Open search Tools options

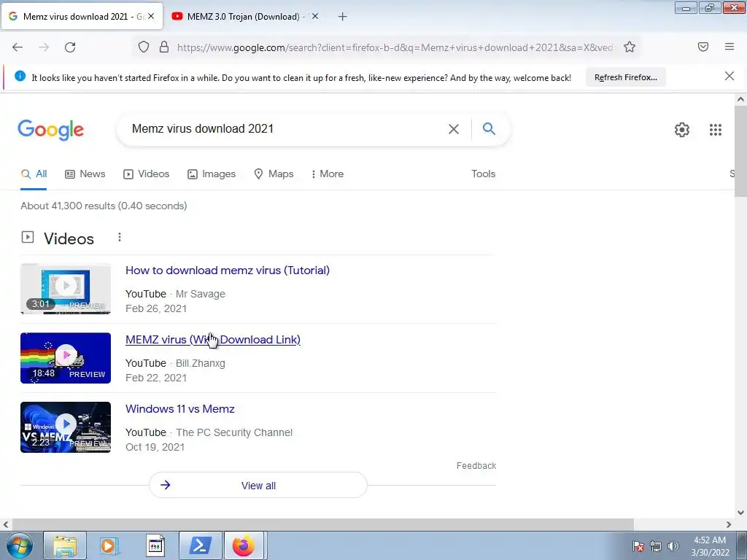click(x=483, y=174)
